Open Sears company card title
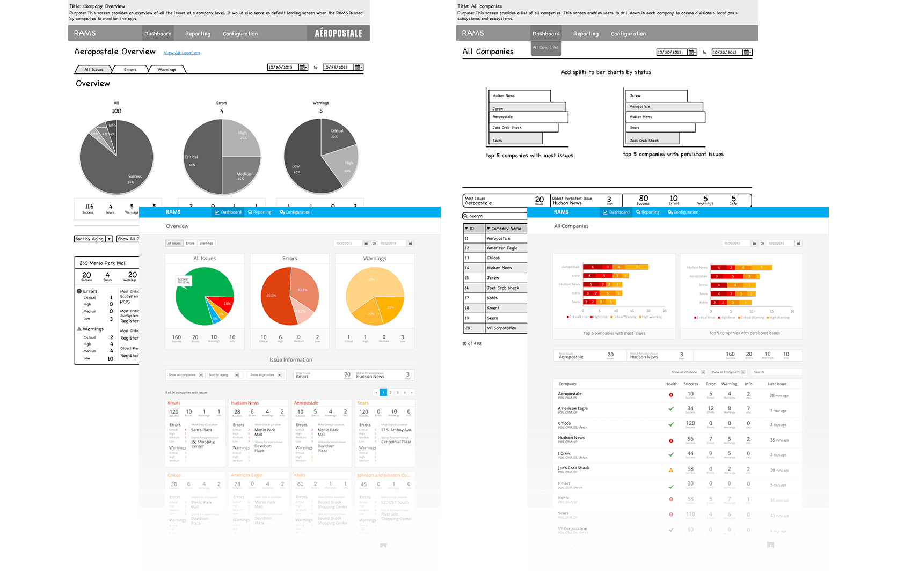 363,403
